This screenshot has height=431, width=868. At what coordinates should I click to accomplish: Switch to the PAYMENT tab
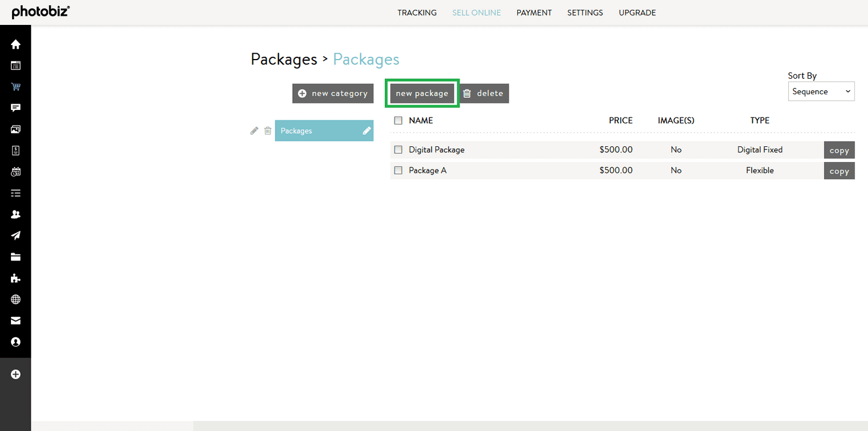(x=534, y=12)
